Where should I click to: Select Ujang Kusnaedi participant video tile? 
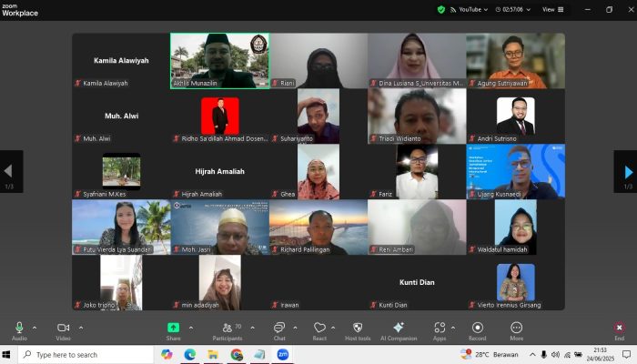click(x=516, y=171)
